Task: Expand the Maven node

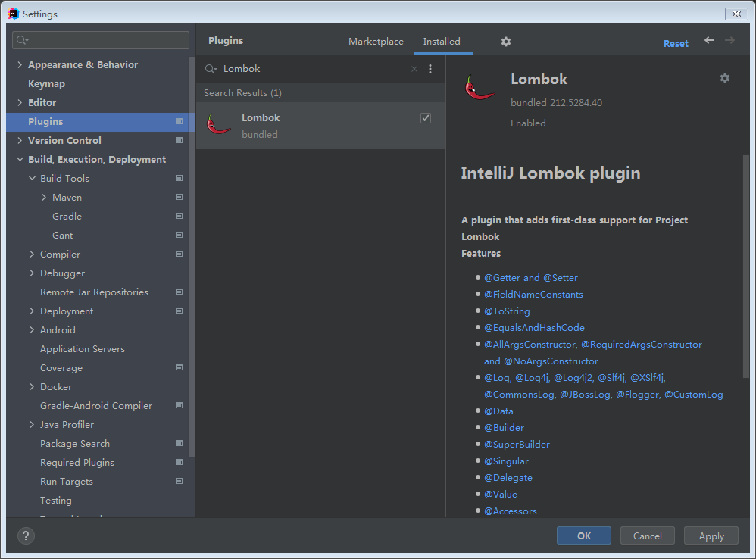Action: pyautogui.click(x=44, y=197)
